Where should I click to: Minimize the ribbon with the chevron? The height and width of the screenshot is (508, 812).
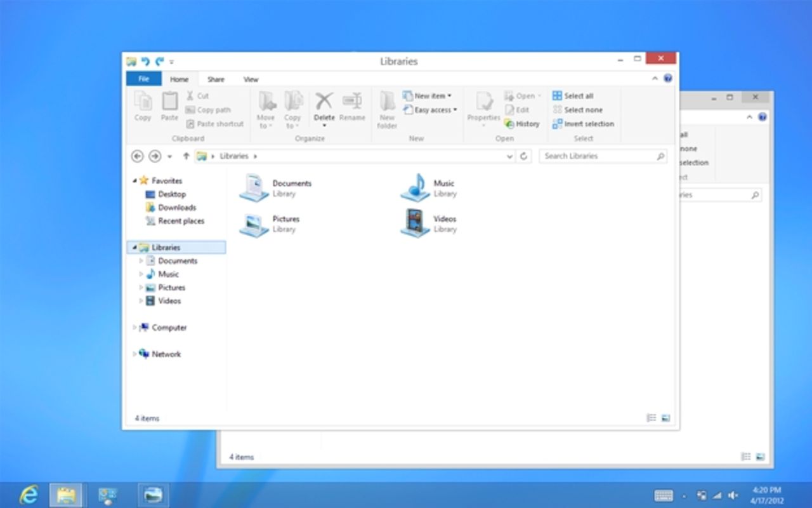(x=655, y=78)
